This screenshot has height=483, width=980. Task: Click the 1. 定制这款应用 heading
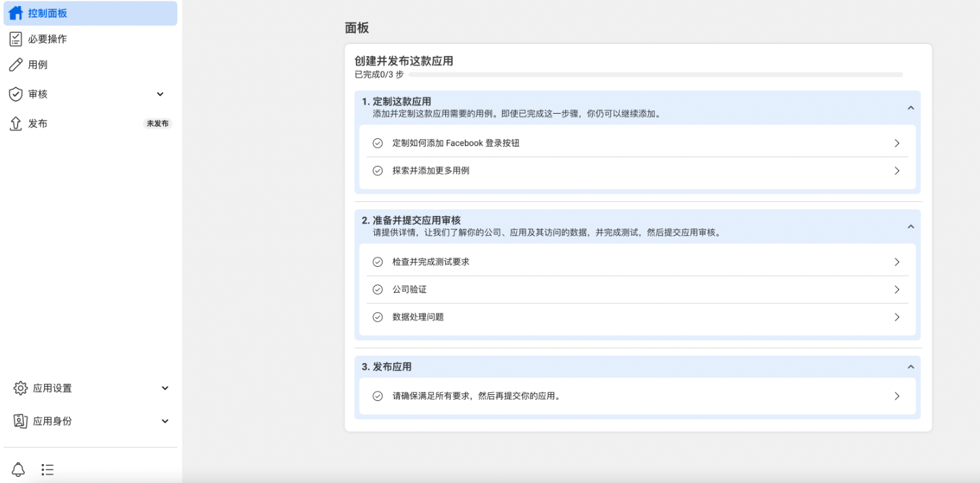point(396,102)
